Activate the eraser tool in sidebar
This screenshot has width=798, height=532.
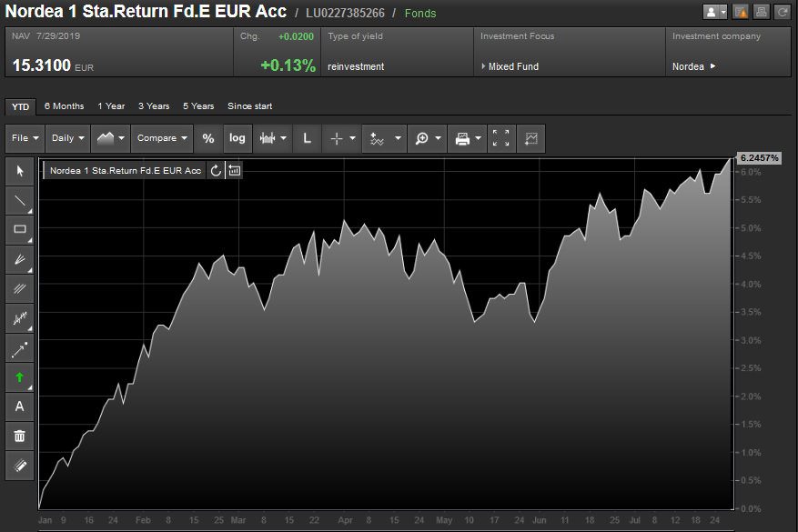(20, 466)
